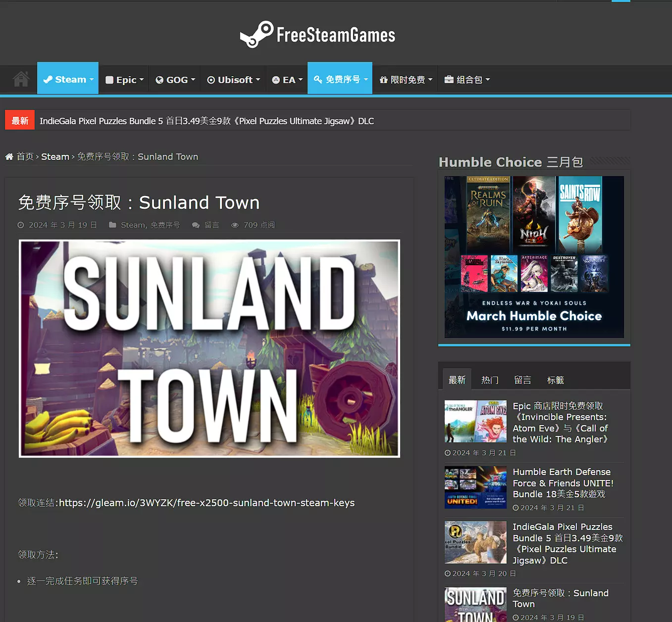Image resolution: width=672 pixels, height=622 pixels.
Task: Click the Steam breadcrumb link
Action: click(x=55, y=157)
